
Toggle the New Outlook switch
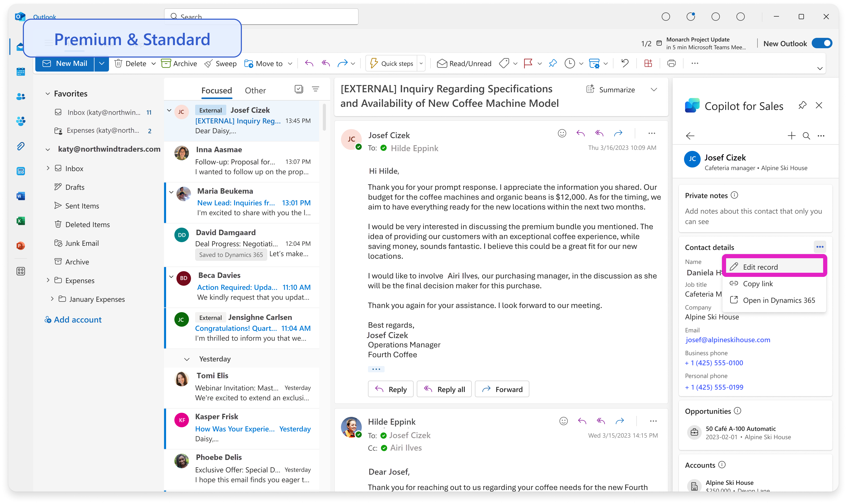coord(822,43)
